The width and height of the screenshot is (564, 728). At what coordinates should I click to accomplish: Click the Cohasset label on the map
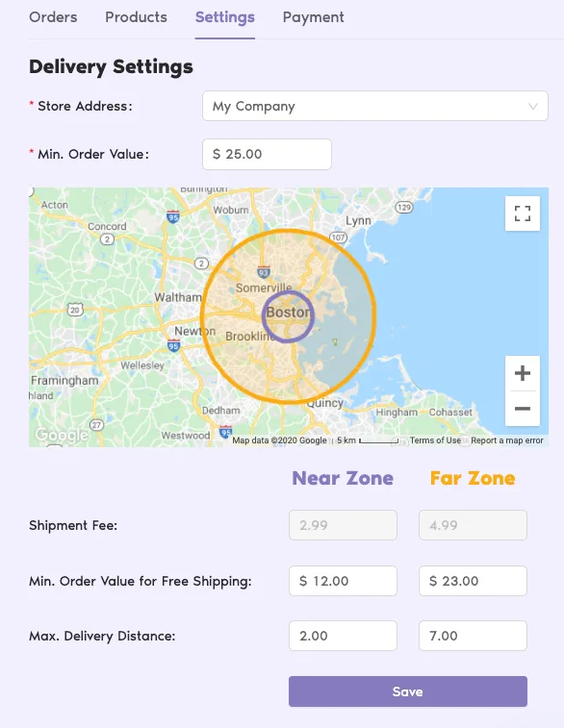[x=450, y=413]
